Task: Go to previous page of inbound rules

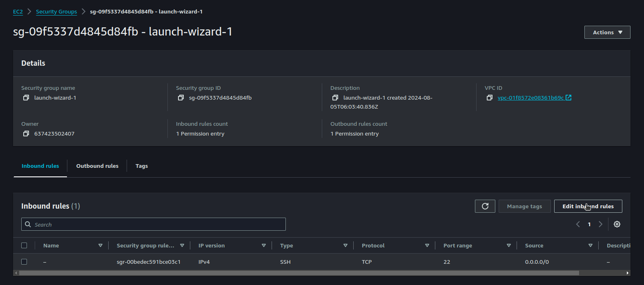Action: click(578, 224)
